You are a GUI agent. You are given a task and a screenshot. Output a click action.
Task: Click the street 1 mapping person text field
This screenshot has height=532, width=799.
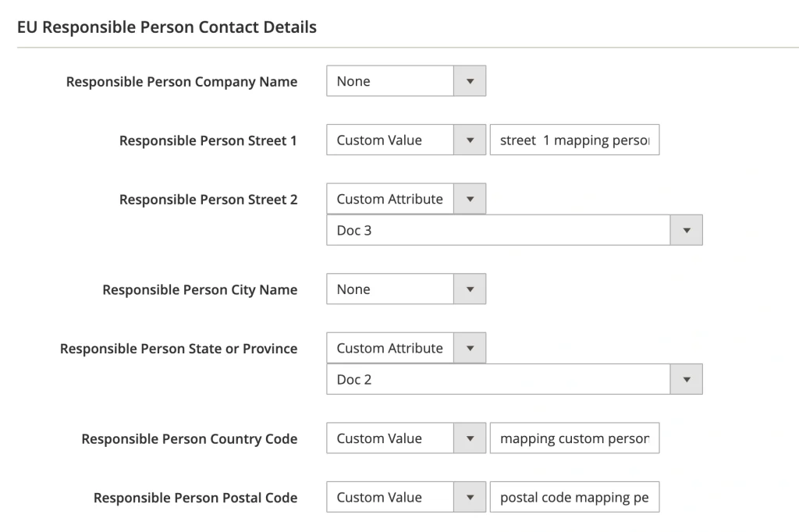574,140
